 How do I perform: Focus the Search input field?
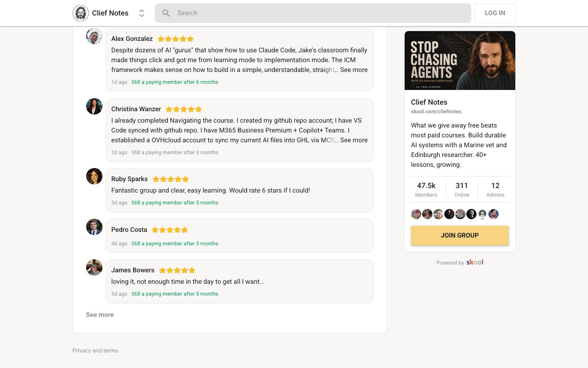tap(313, 13)
